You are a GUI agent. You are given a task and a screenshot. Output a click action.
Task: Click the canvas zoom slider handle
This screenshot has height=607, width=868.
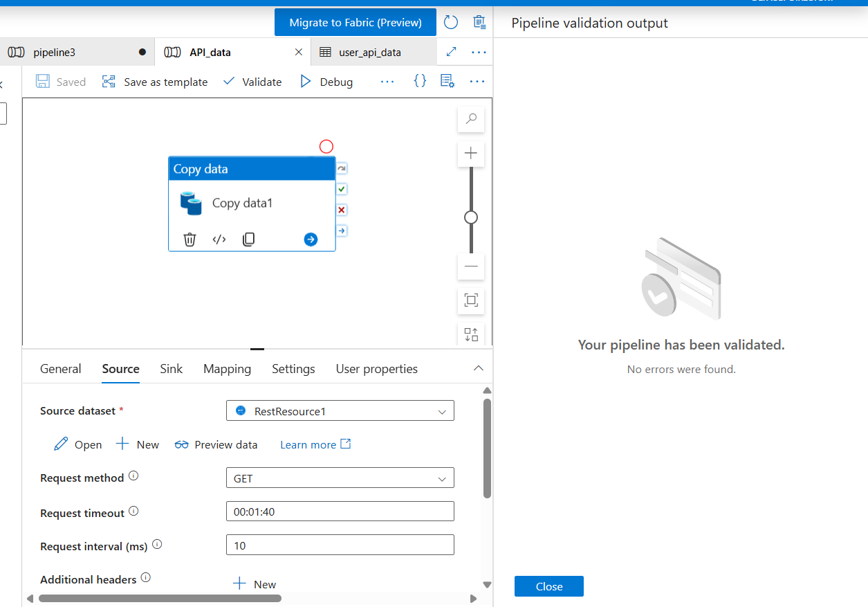471,217
